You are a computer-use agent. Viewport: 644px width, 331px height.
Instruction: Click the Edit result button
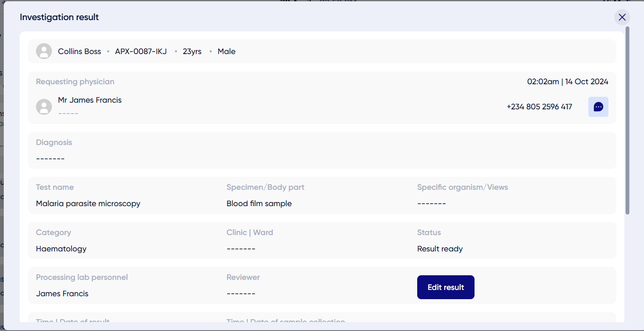pyautogui.click(x=446, y=287)
